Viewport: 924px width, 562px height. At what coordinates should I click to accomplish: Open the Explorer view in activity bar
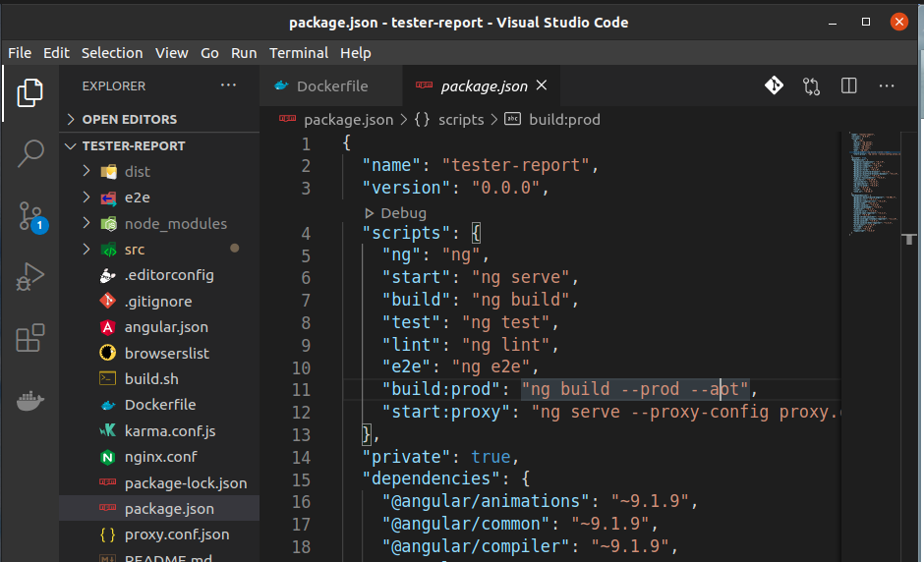(30, 92)
